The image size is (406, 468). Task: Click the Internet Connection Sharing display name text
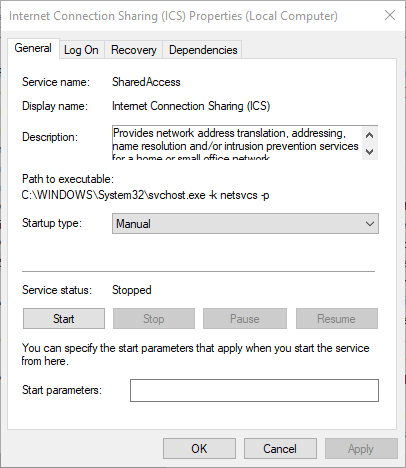191,106
